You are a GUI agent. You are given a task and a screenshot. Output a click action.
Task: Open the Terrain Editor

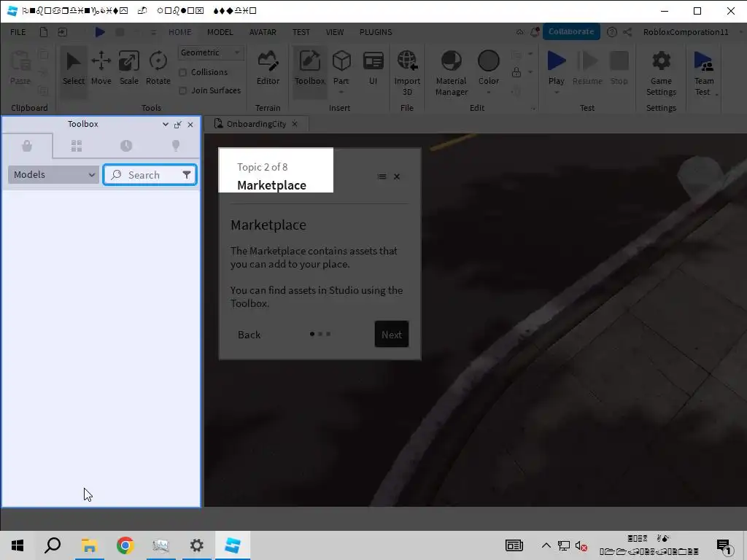point(268,69)
